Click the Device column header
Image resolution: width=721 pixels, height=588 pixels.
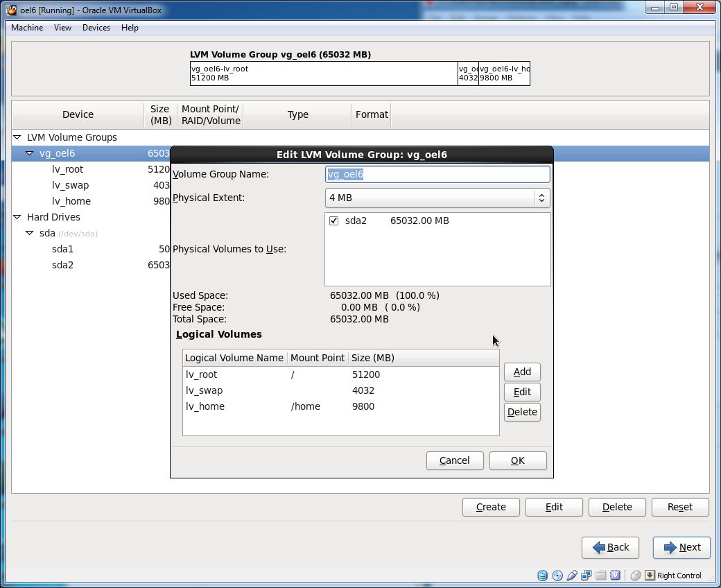pyautogui.click(x=78, y=114)
